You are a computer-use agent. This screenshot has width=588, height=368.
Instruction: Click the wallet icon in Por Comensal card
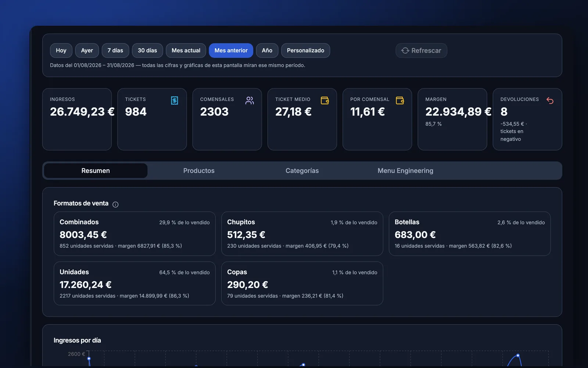pyautogui.click(x=400, y=100)
